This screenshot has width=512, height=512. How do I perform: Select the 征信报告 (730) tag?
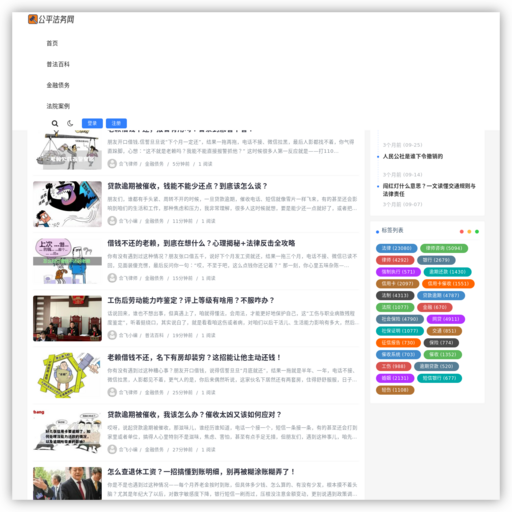coord(398,343)
